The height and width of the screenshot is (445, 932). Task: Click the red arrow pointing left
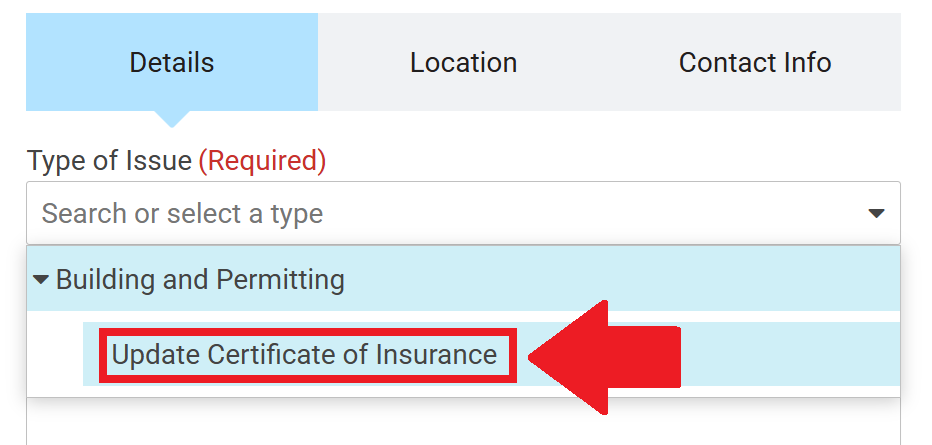603,355
